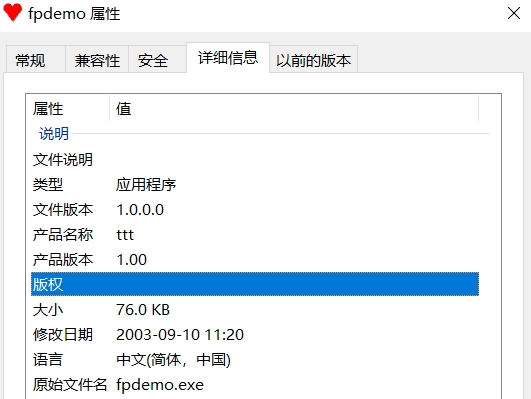Image resolution: width=531 pixels, height=399 pixels.
Task: Click the 值 column header
Action: click(294, 109)
